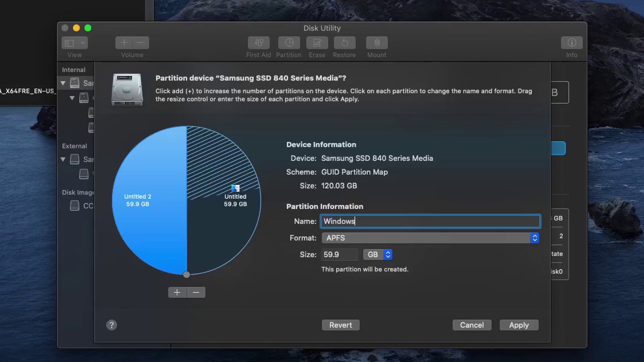Click the Apply button
Screen dimensions: 644x362
pyautogui.click(x=519, y=325)
